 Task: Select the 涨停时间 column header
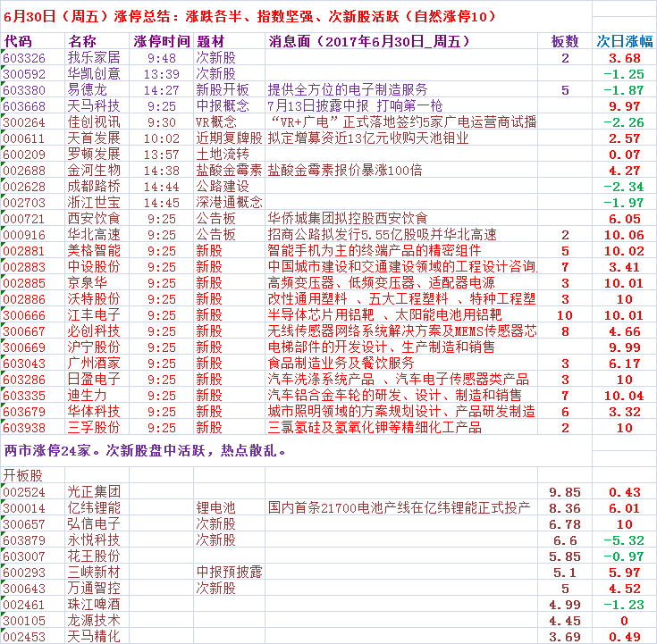pyautogui.click(x=161, y=41)
